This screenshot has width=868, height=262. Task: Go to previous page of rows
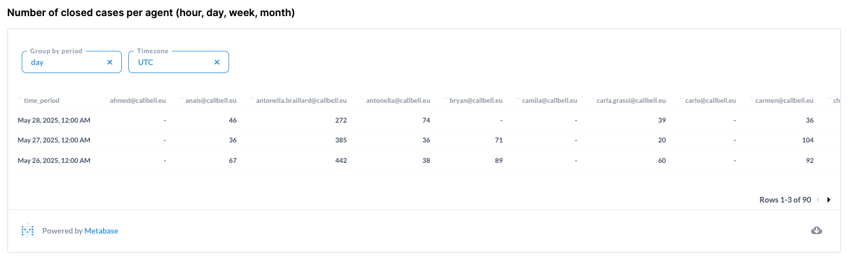pyautogui.click(x=818, y=200)
